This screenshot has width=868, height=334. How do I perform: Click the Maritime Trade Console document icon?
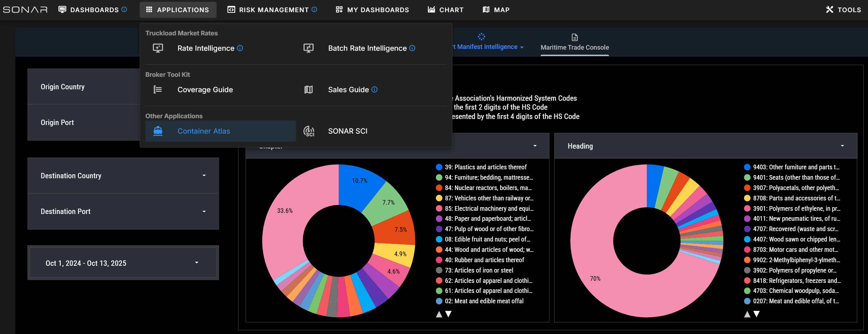[x=575, y=37]
